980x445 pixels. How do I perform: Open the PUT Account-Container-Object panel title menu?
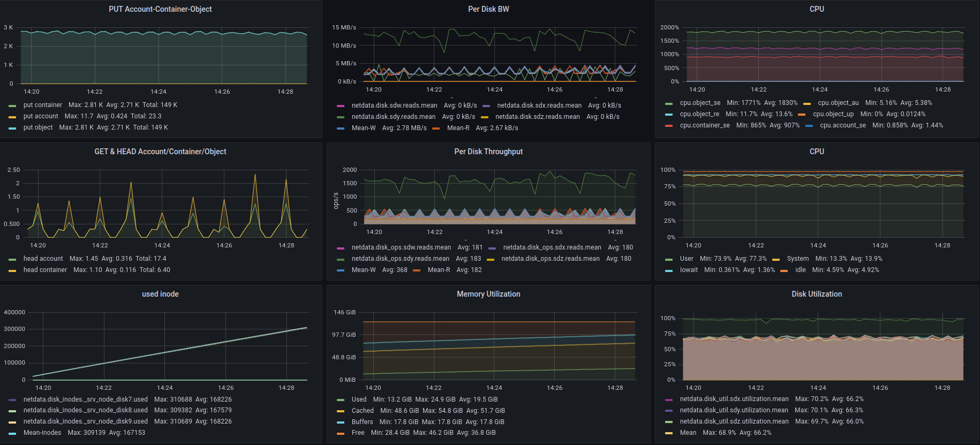click(160, 9)
